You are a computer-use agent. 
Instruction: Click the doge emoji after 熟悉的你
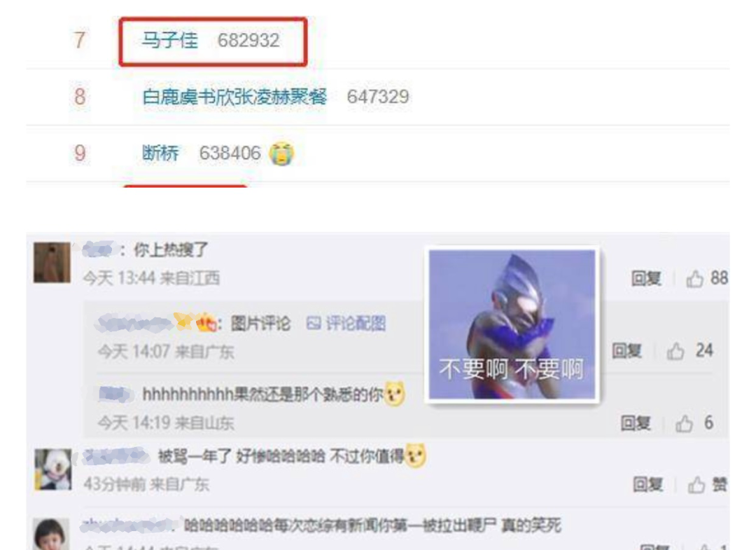pyautogui.click(x=394, y=394)
